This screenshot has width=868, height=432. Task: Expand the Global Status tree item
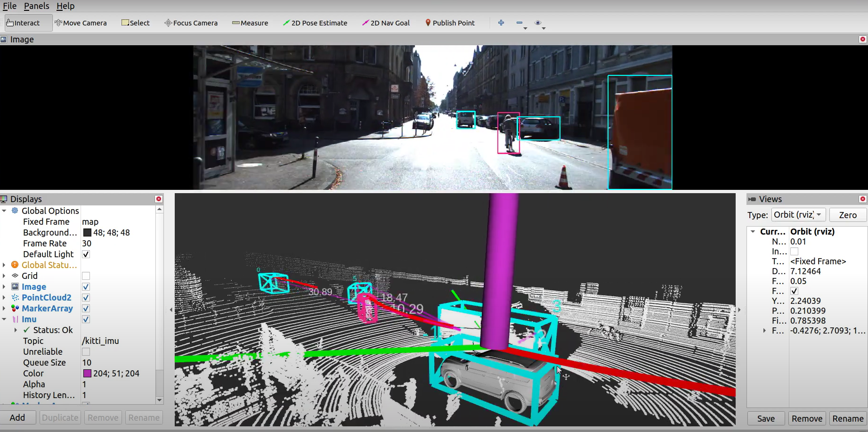[x=4, y=265]
